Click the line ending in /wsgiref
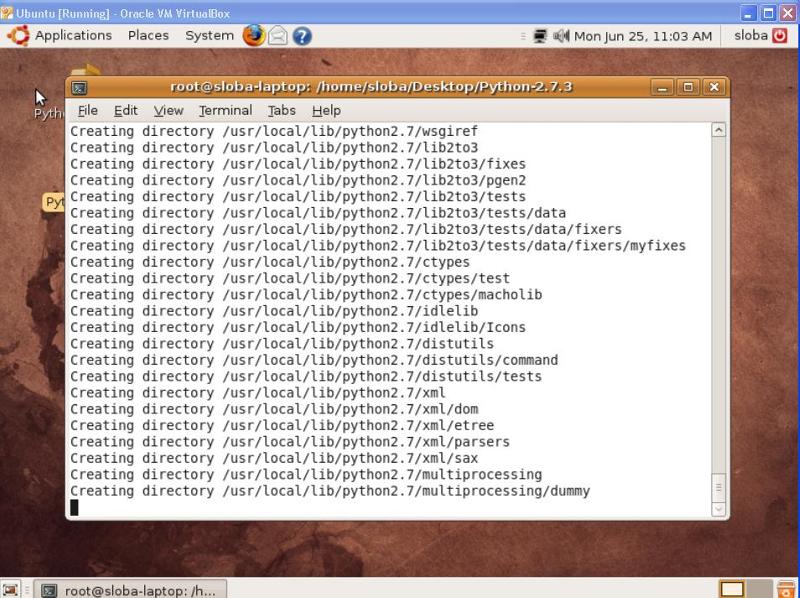Screen dimensions: 800x598 [x=274, y=132]
